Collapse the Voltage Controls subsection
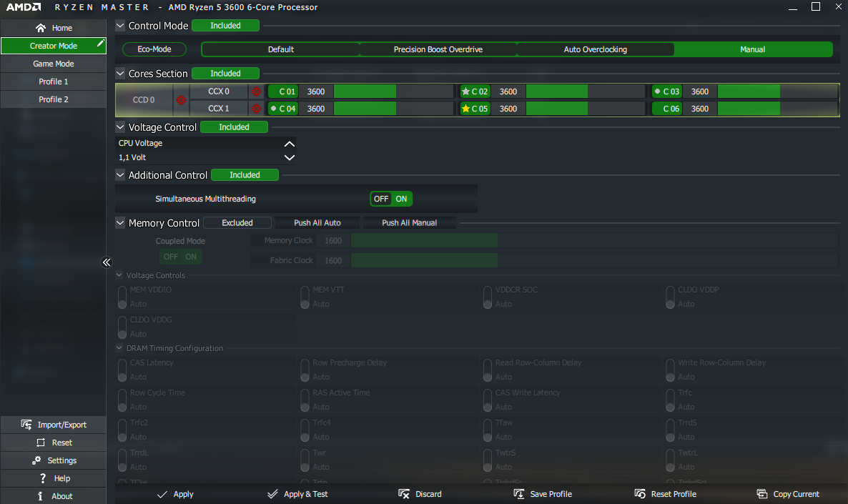This screenshot has width=848, height=504. coord(119,275)
